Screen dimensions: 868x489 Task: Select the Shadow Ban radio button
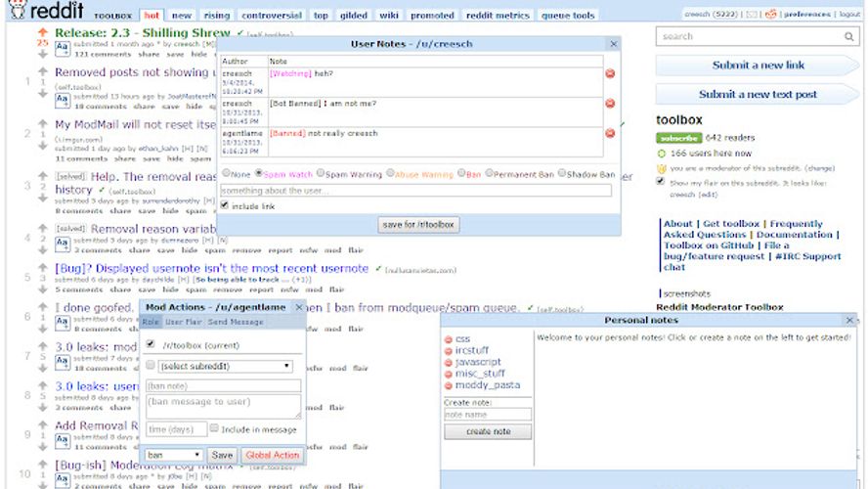562,173
